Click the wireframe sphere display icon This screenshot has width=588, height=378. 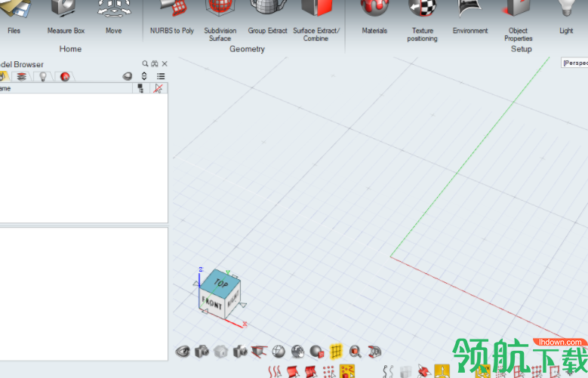point(279,352)
